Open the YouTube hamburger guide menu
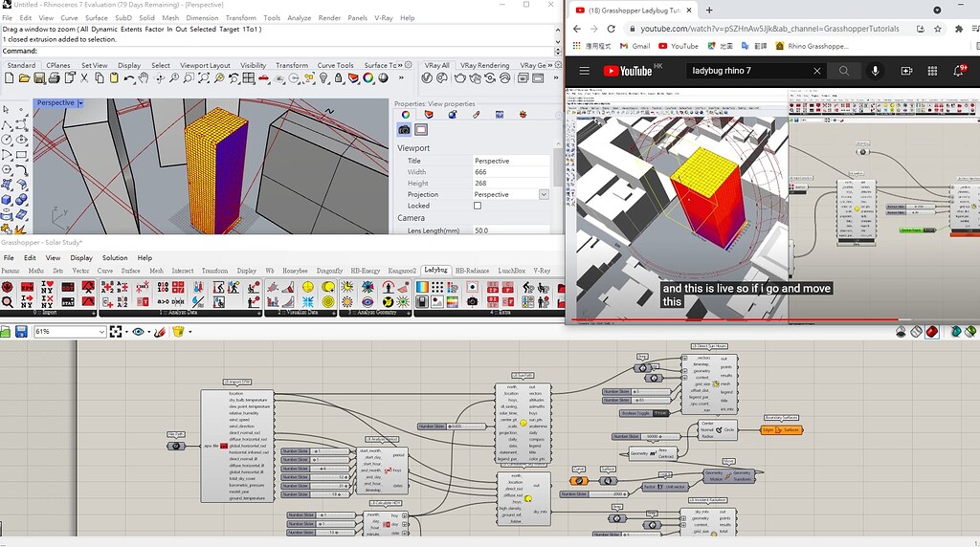 (584, 71)
